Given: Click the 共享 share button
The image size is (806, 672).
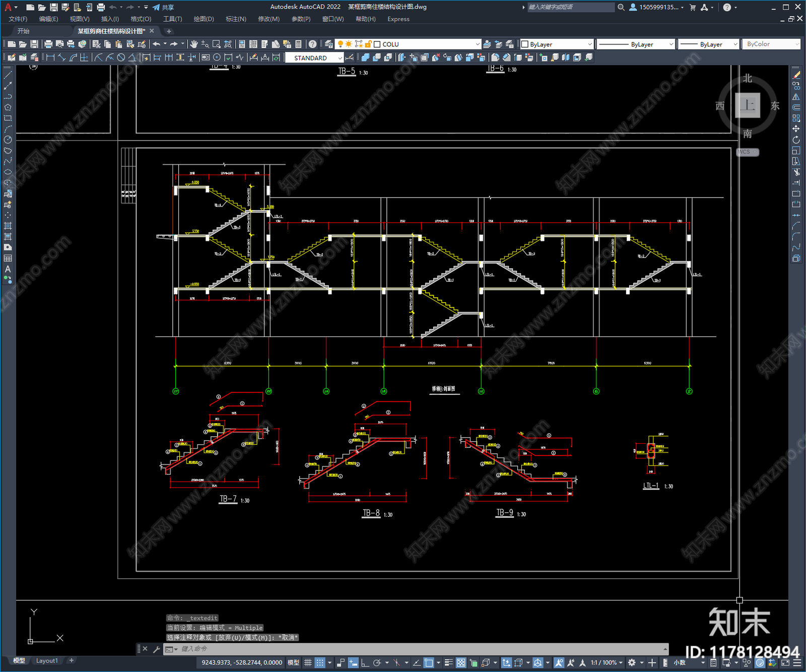Looking at the screenshot, I should point(163,7).
